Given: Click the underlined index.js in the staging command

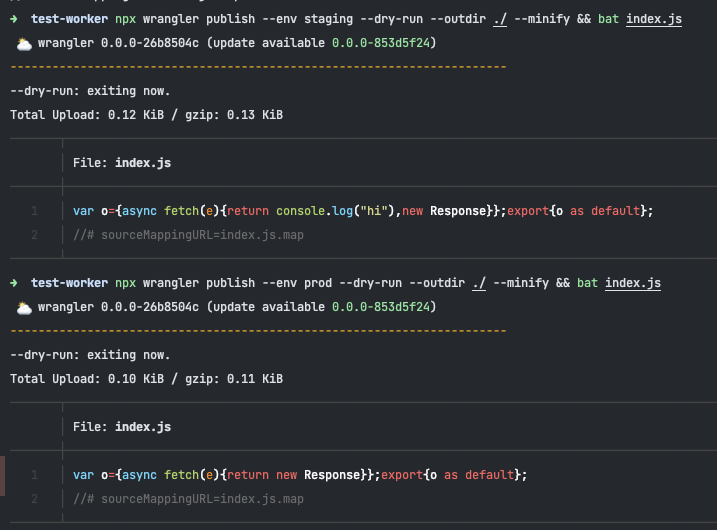Looking at the screenshot, I should click(x=654, y=19).
